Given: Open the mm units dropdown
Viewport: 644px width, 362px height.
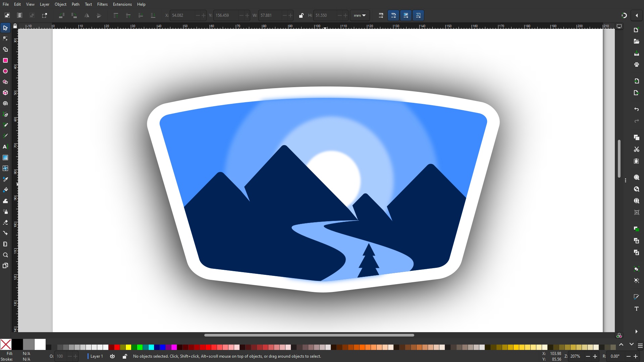Looking at the screenshot, I should click(x=360, y=15).
